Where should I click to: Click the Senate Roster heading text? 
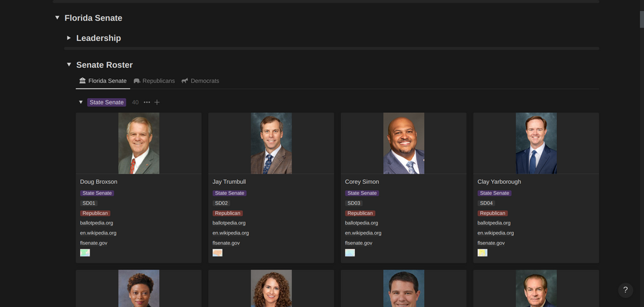coord(104,65)
